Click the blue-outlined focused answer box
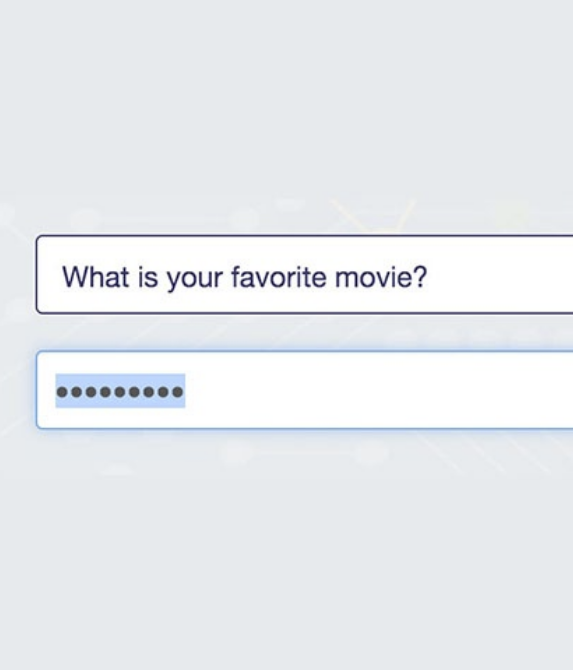Viewport: 573px width, 670px height. coord(305,390)
